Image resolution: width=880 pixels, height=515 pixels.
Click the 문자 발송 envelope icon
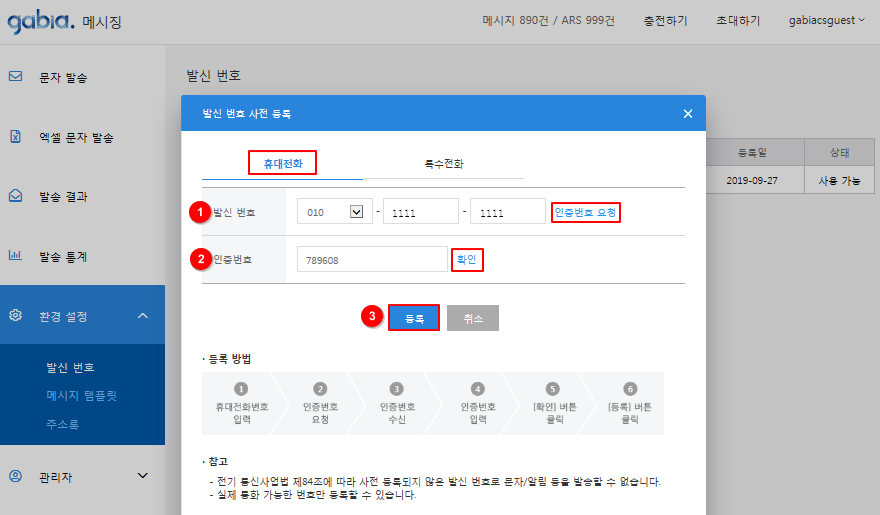click(16, 76)
